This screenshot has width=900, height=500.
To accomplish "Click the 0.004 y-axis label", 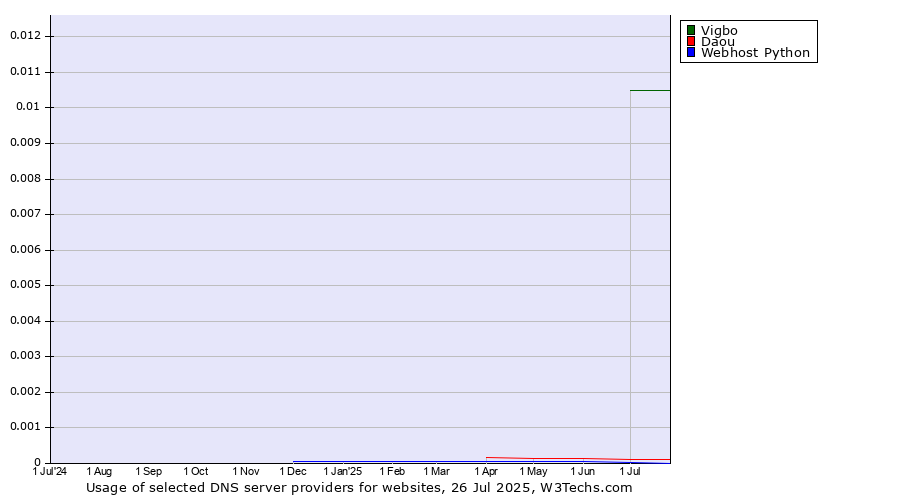I will click(x=26, y=321).
